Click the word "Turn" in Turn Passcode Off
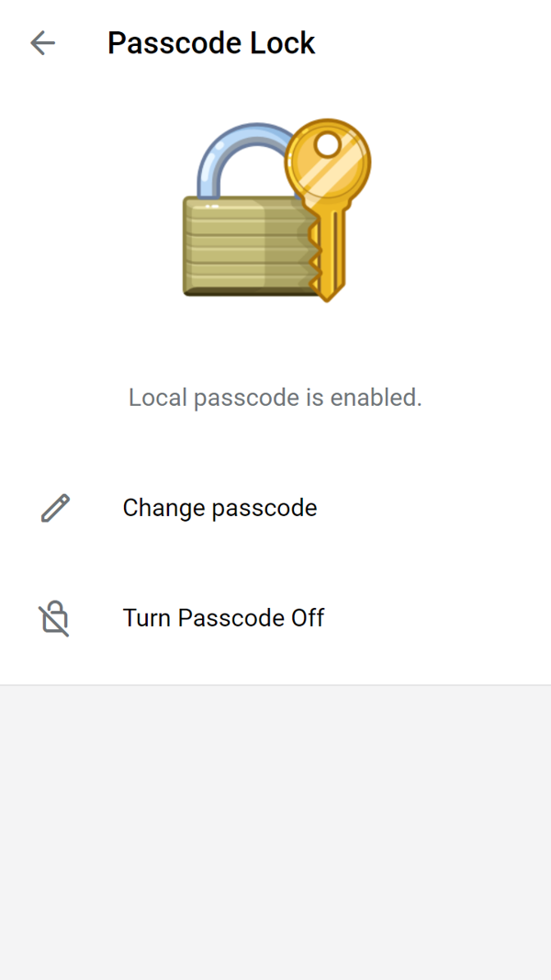This screenshot has width=551, height=980. point(147,618)
